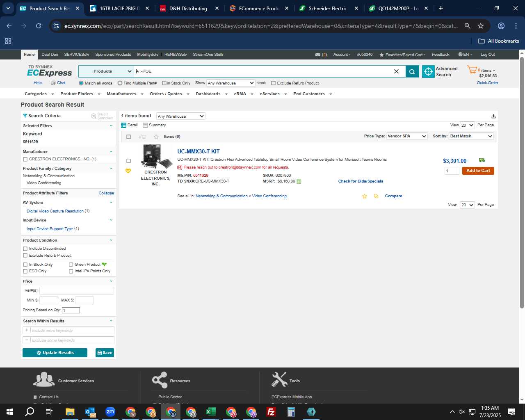The width and height of the screenshot is (525, 420).
Task: Open Any Warehouse stock dropdown
Action: [231, 83]
